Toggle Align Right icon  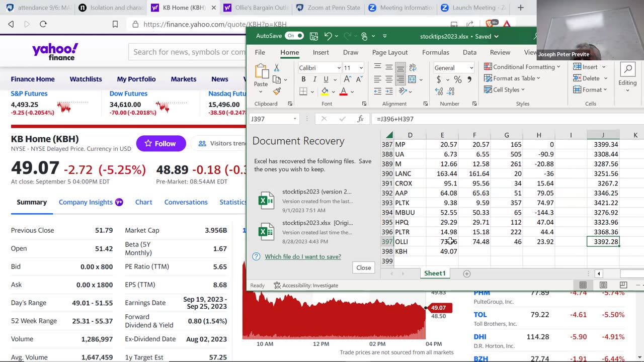[400, 79]
